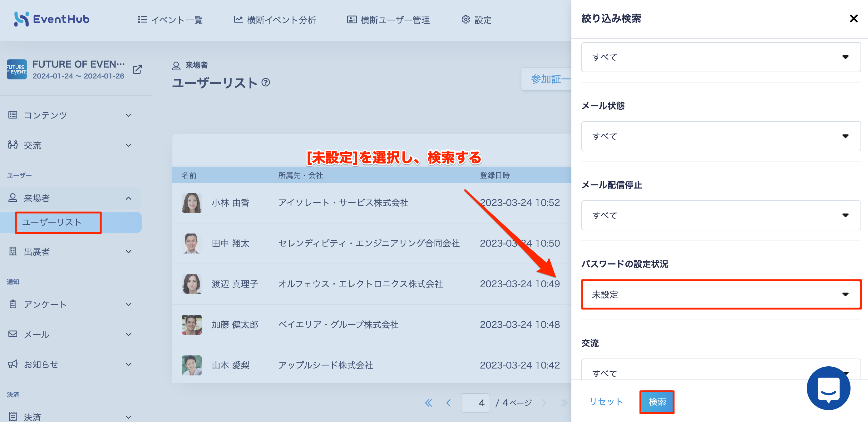The height and width of the screenshot is (422, 868).
Task: Open event page external link icon
Action: coord(137,69)
